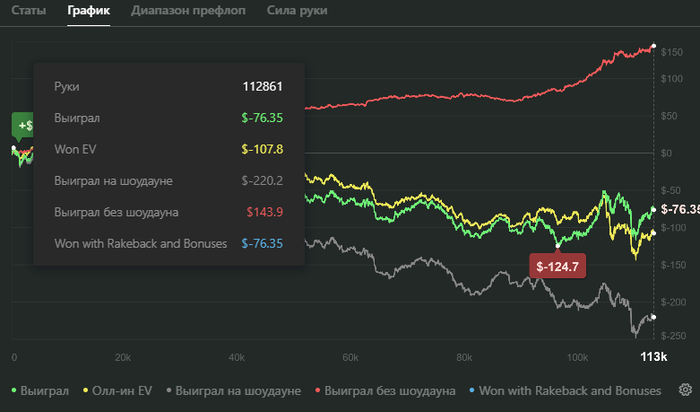Click the Won EV $-107.8 value
The height and width of the screenshot is (412, 700).
pos(262,149)
